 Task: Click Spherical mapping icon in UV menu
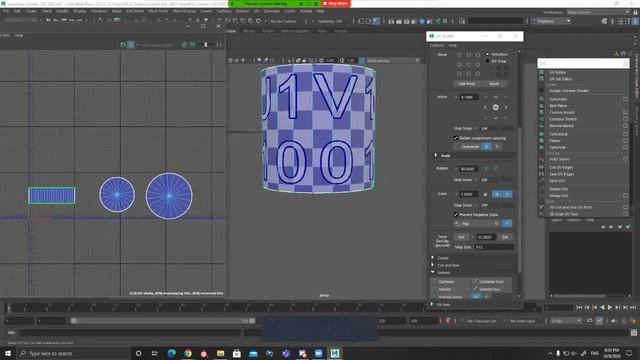pyautogui.click(x=542, y=147)
